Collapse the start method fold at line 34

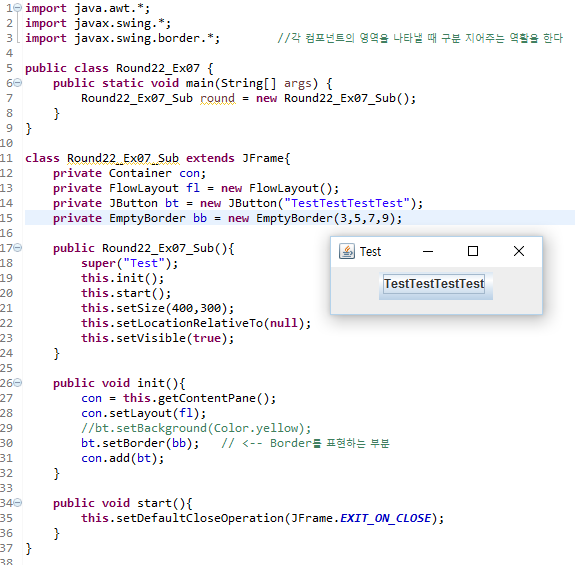tap(18, 503)
